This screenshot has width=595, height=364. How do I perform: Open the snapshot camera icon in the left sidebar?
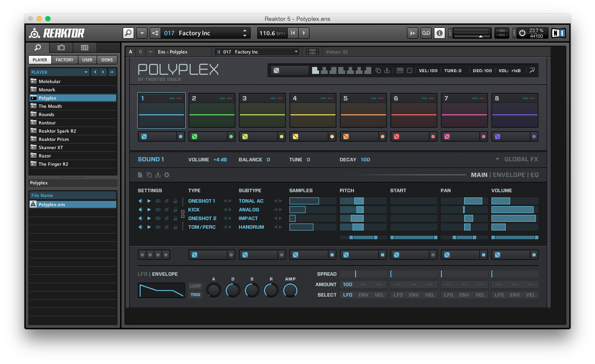[61, 47]
